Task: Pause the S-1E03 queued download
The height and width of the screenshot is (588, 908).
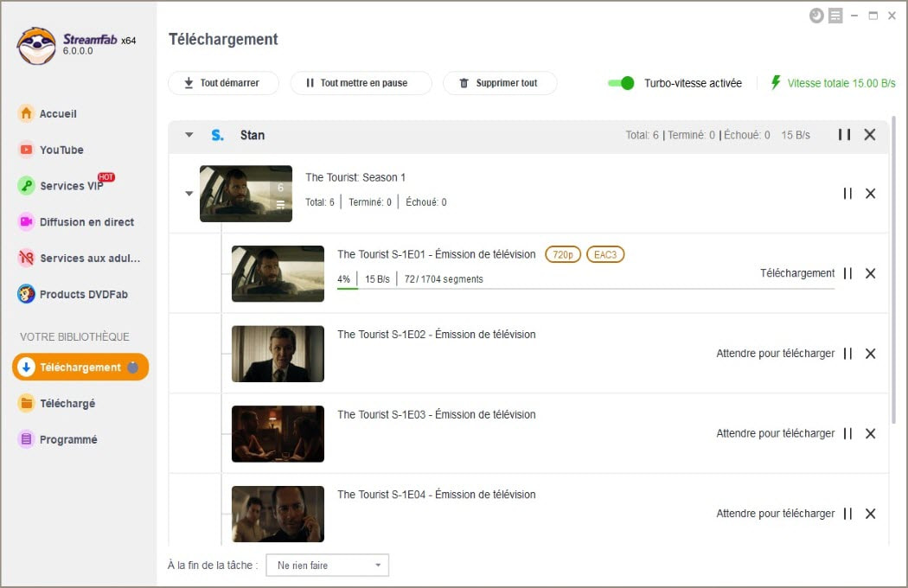Action: pyautogui.click(x=847, y=433)
